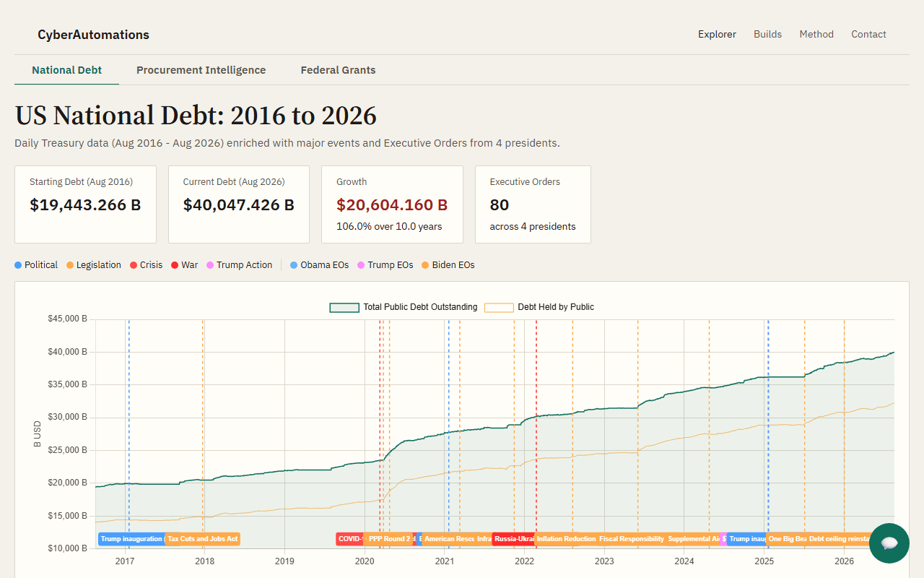Click the Executive Orders 80 card
The width and height of the screenshot is (924, 578).
coord(533,204)
